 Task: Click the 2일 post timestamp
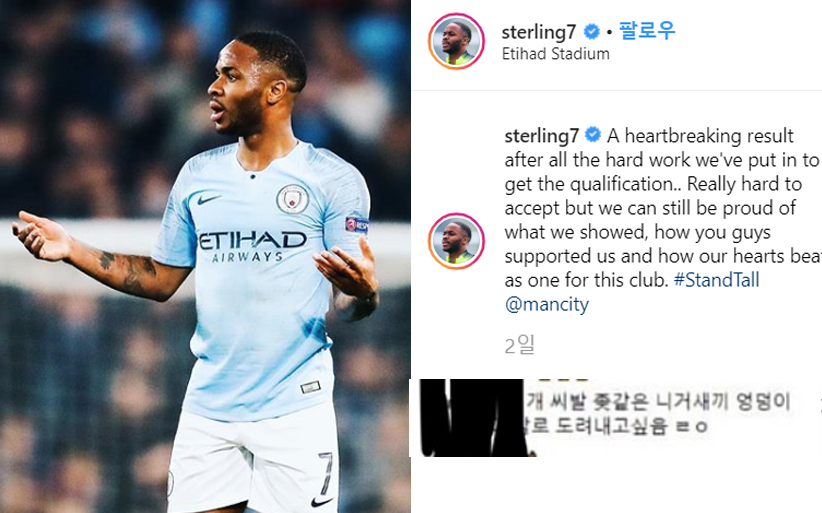519,345
